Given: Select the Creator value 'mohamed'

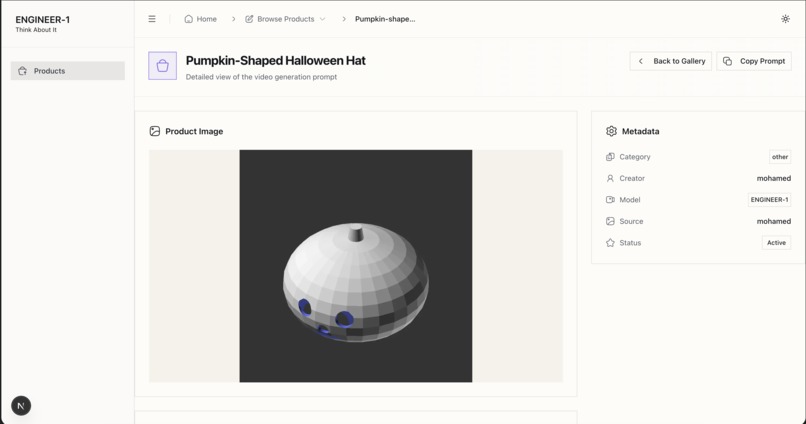Looking at the screenshot, I should pos(774,178).
